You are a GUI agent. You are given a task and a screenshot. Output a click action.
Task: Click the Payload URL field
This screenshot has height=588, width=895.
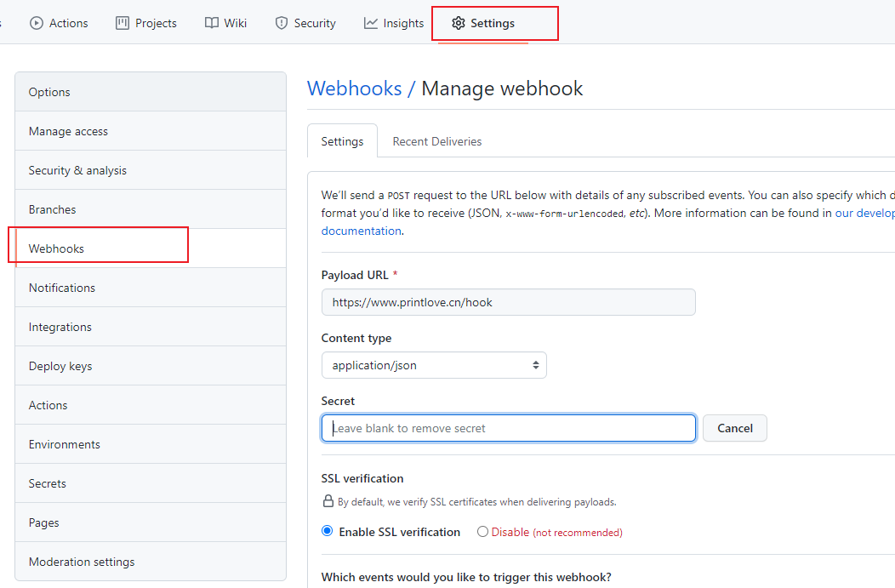[x=508, y=302]
